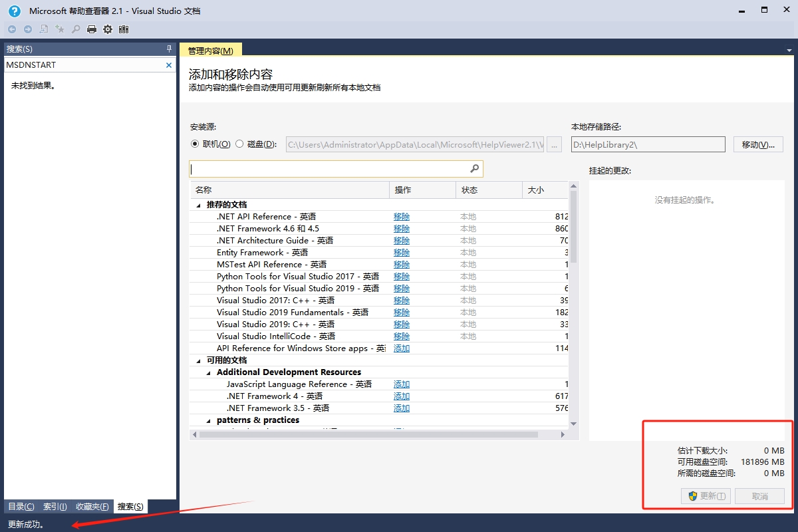Screen dimensions: 798x532
Task: Remove .NET Framework 4.6 和 4.5 link
Action: click(x=402, y=229)
